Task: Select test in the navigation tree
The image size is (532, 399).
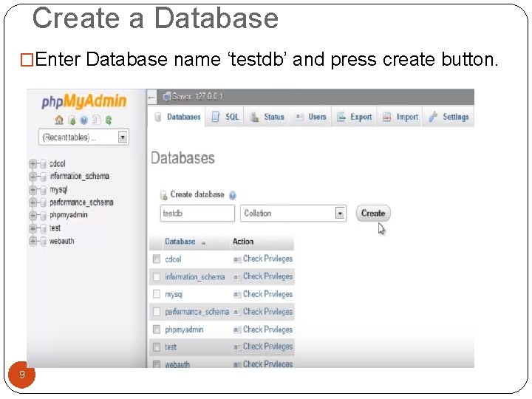Action: pyautogui.click(x=55, y=228)
